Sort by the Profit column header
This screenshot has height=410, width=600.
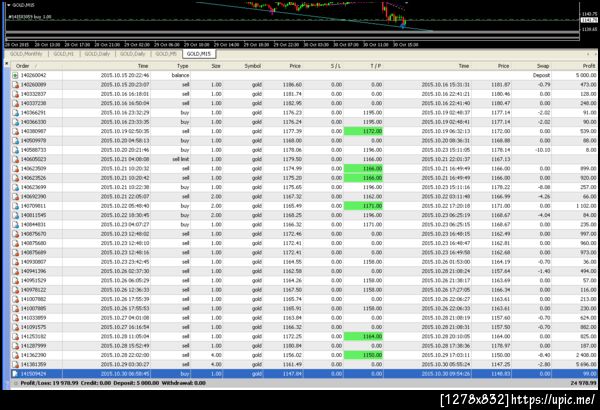point(589,66)
